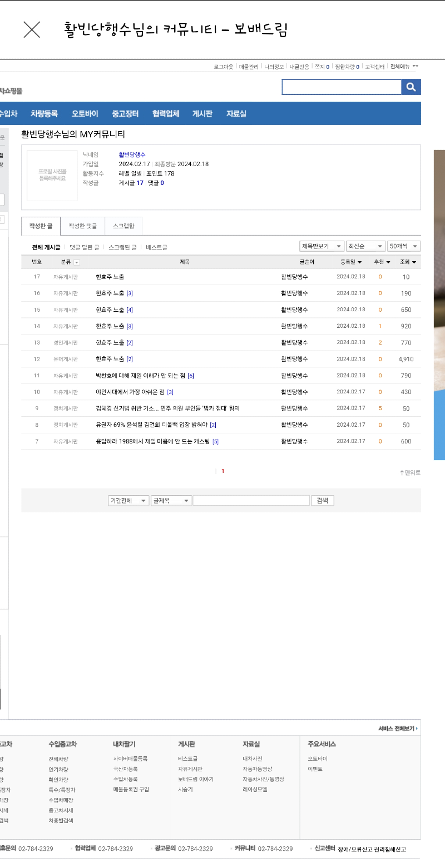Screen dimensions: 445x868
Task: Open the 글제목 search-field dropdown
Action: point(172,501)
